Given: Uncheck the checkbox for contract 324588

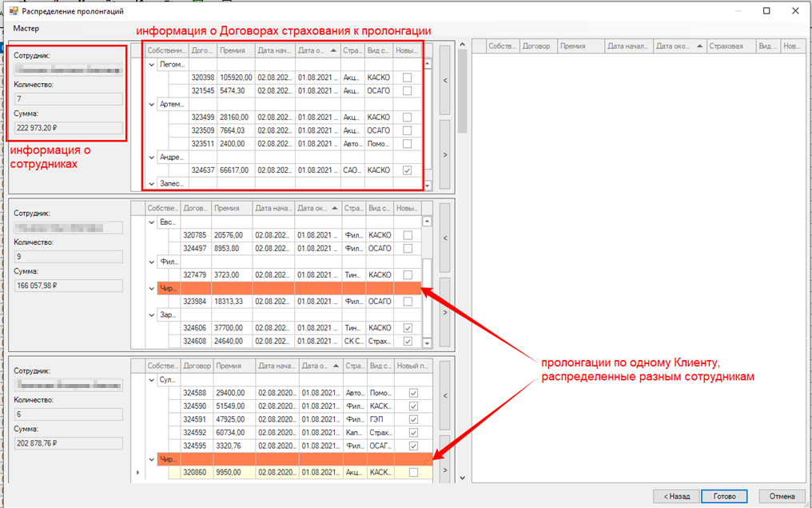Looking at the screenshot, I should pos(413,394).
